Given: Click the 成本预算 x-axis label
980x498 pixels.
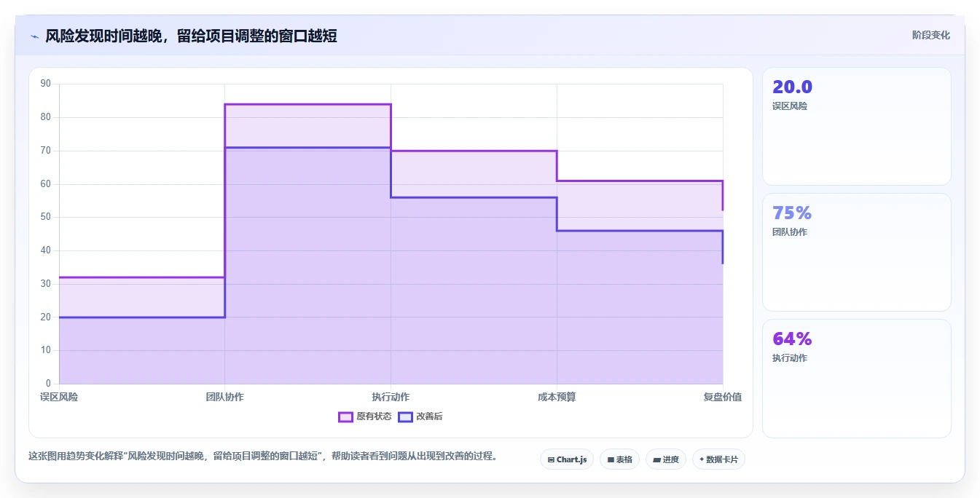Looking at the screenshot, I should point(557,397).
